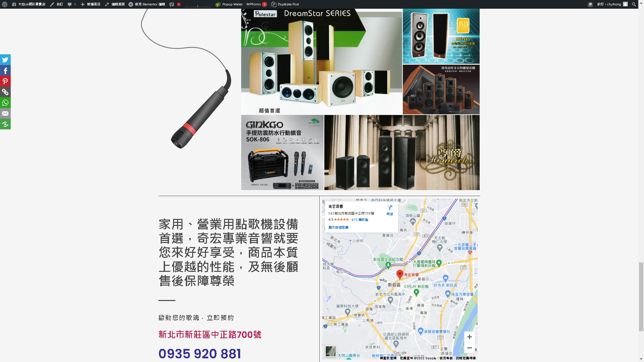Share the page on Pinterest
Viewport: 644px width, 362px height.
click(5, 81)
